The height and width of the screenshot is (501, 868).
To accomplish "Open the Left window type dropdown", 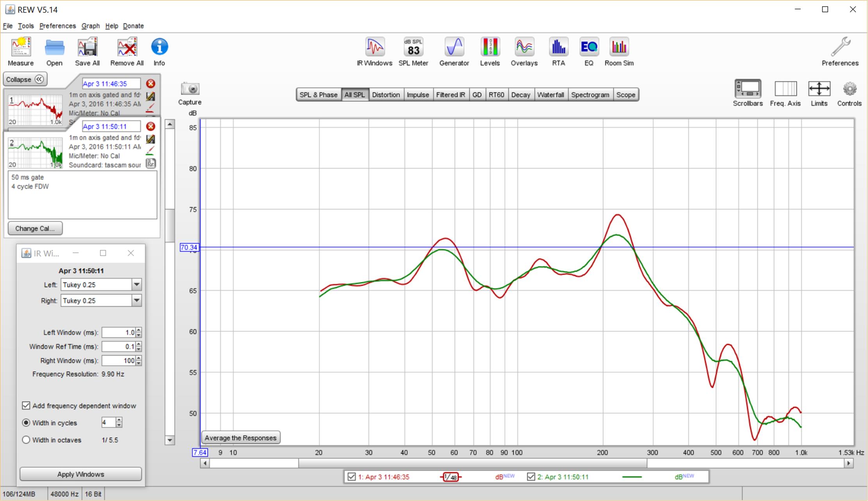I will [137, 284].
